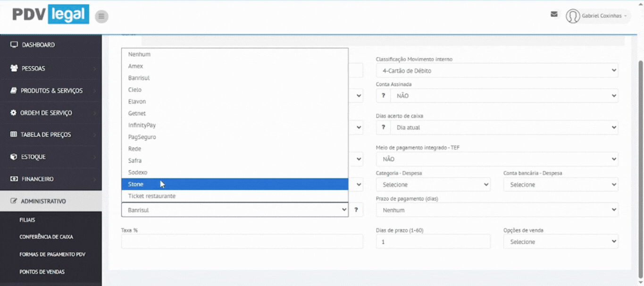The height and width of the screenshot is (286, 644).
Task: Open the envelope messages icon
Action: (554, 14)
